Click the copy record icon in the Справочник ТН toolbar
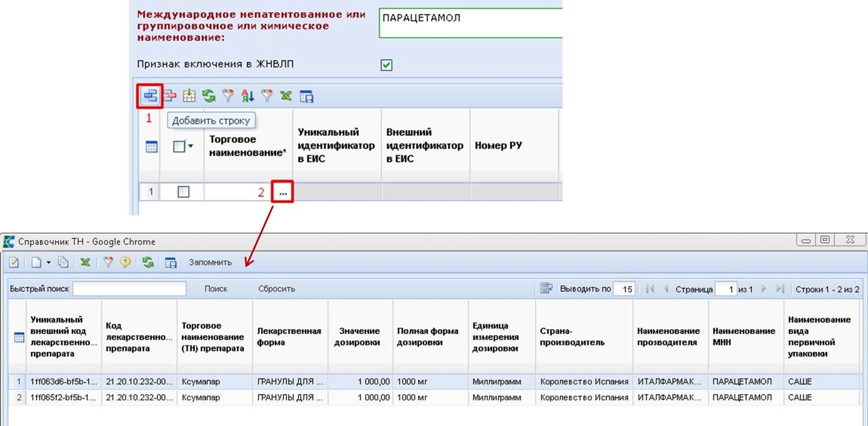Image resolution: width=868 pixels, height=426 pixels. click(63, 262)
